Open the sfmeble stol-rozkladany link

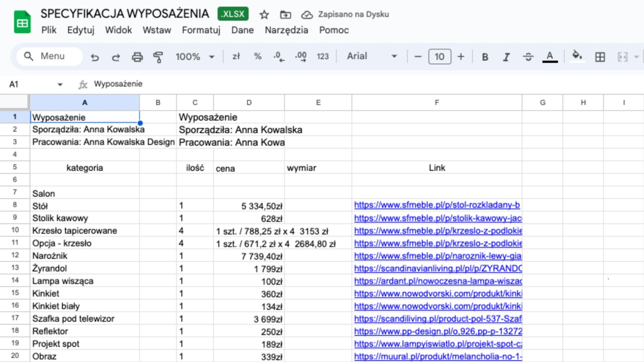437,205
